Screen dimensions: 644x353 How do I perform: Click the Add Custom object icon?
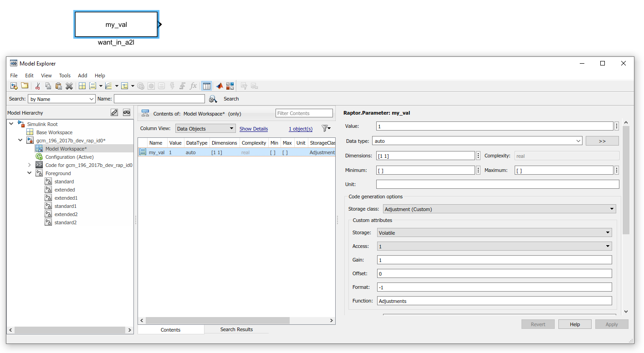[124, 86]
